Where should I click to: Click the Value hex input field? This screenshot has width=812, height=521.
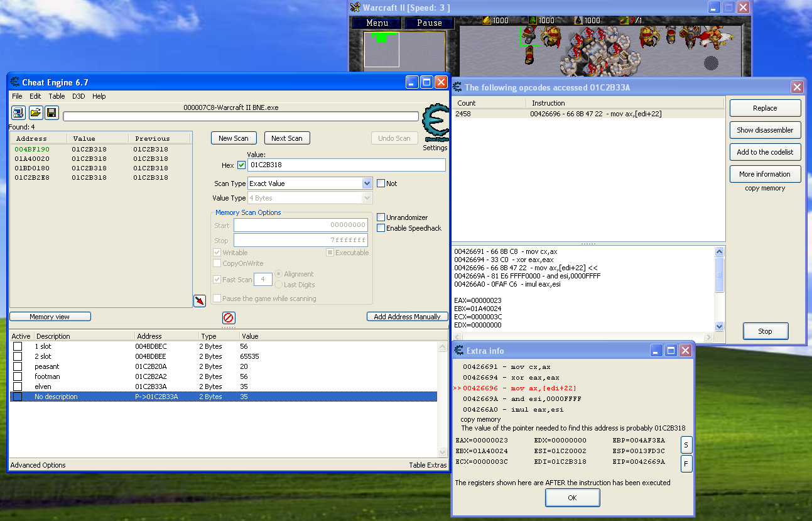click(x=346, y=165)
